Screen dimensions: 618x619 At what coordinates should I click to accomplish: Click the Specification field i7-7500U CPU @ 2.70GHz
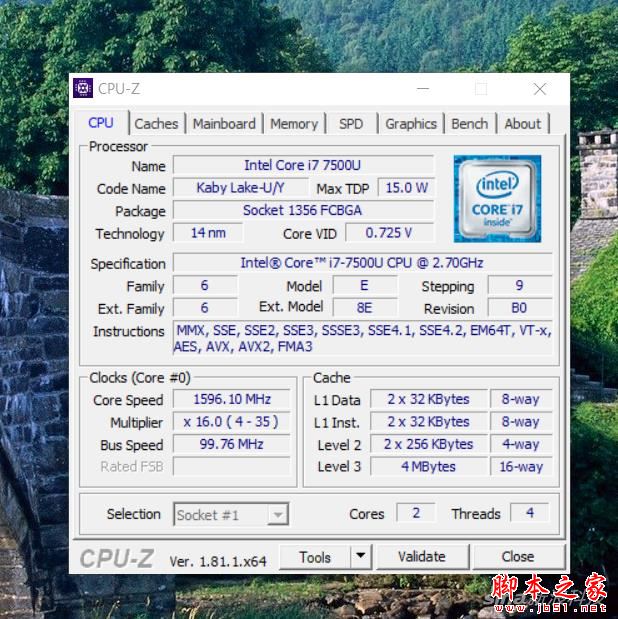363,263
